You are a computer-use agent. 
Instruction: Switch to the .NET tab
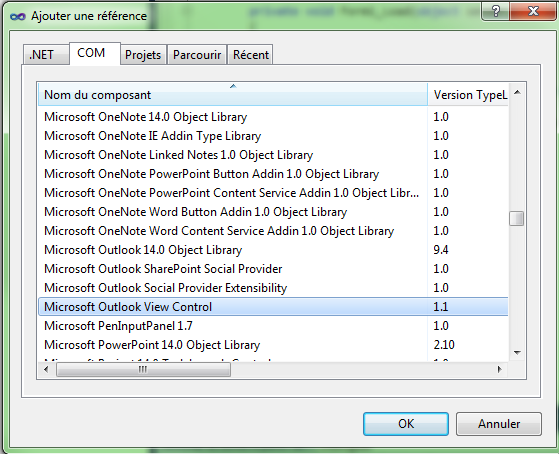click(x=46, y=55)
